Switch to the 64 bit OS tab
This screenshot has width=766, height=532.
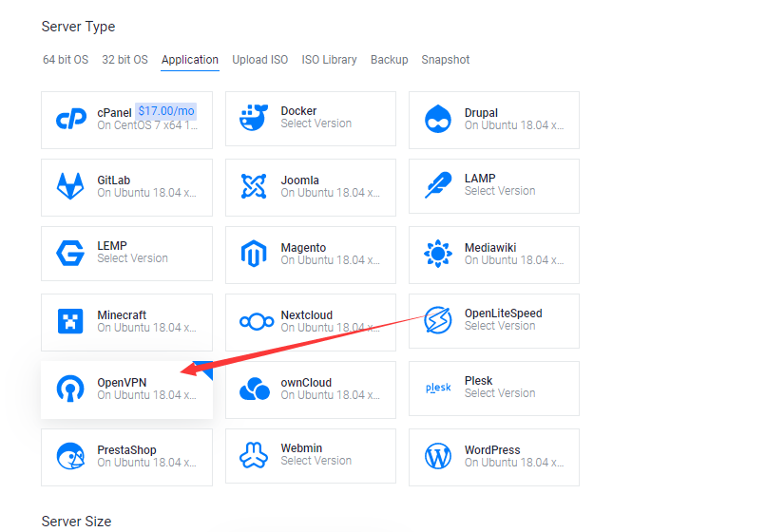tap(66, 60)
